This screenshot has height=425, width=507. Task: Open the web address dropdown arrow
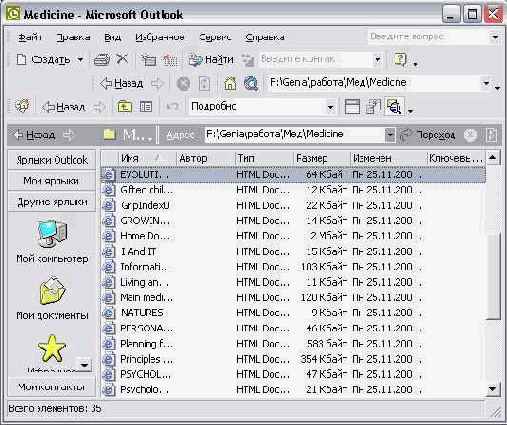[x=486, y=83]
